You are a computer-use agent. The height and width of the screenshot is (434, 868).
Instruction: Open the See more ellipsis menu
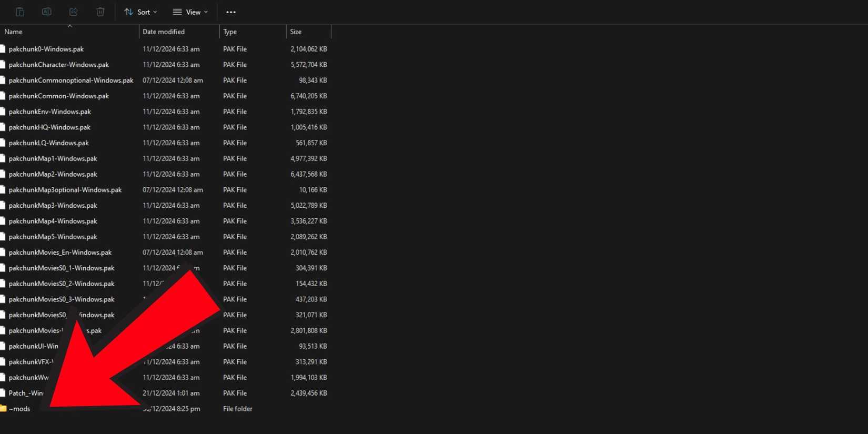pos(230,12)
